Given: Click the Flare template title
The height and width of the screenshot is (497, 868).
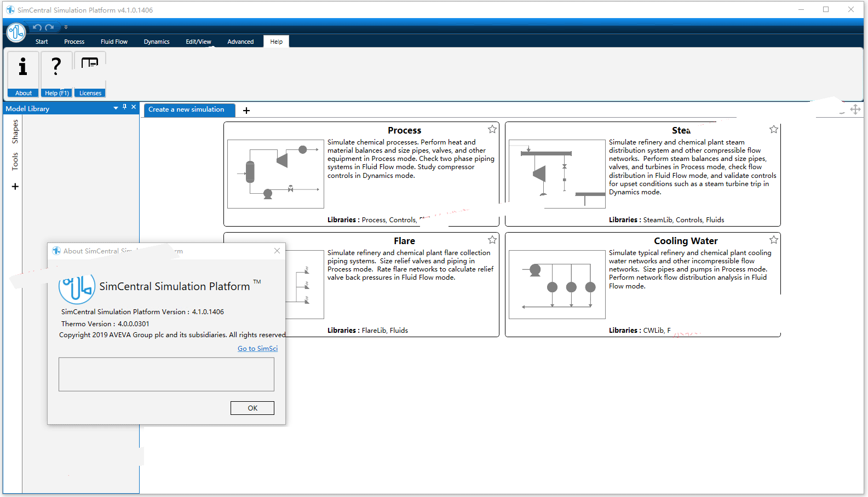Looking at the screenshot, I should tap(404, 241).
